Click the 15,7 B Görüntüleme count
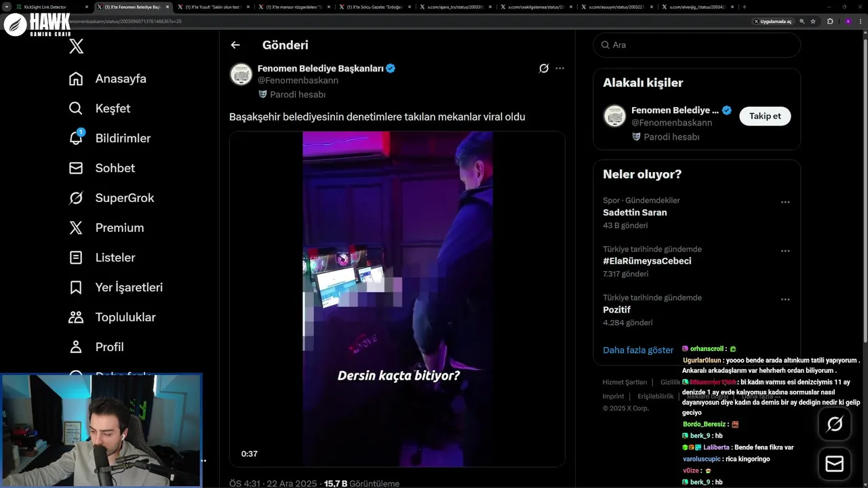The height and width of the screenshot is (488, 868). click(x=362, y=483)
